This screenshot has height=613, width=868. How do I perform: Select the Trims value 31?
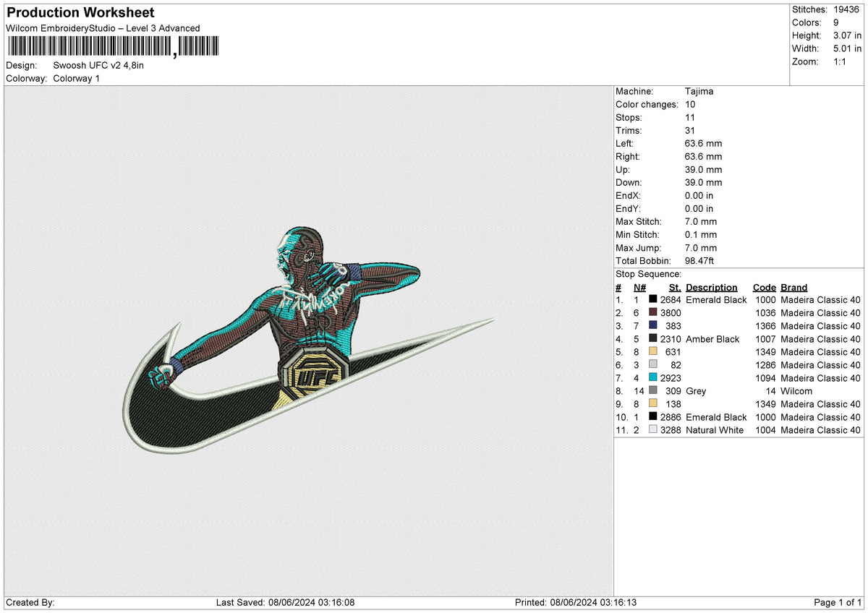tap(690, 131)
